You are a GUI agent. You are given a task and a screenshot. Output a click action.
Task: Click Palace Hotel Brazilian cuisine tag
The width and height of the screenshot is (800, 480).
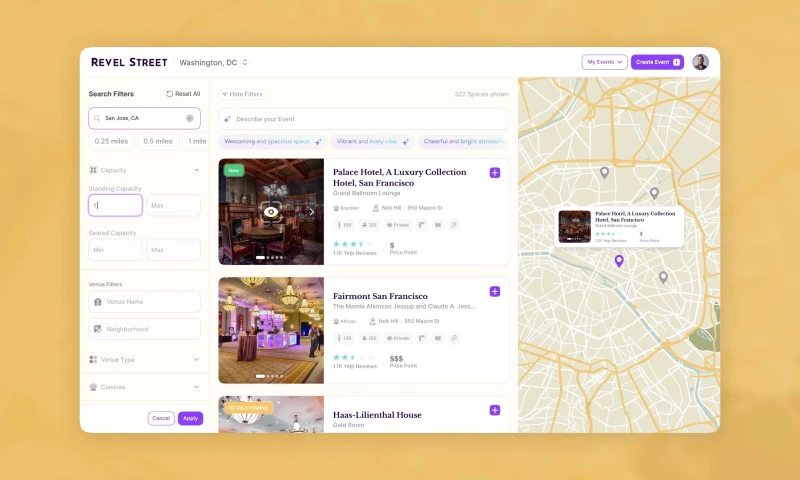point(346,208)
